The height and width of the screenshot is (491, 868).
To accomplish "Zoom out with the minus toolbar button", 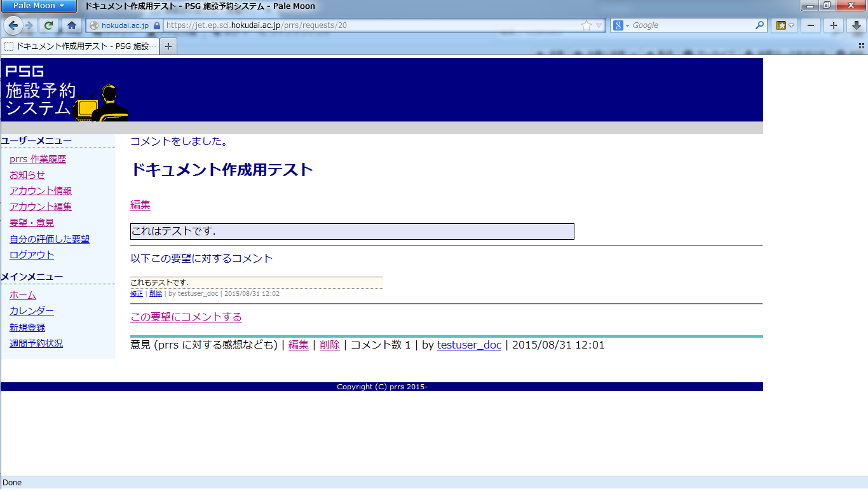I will pos(810,25).
